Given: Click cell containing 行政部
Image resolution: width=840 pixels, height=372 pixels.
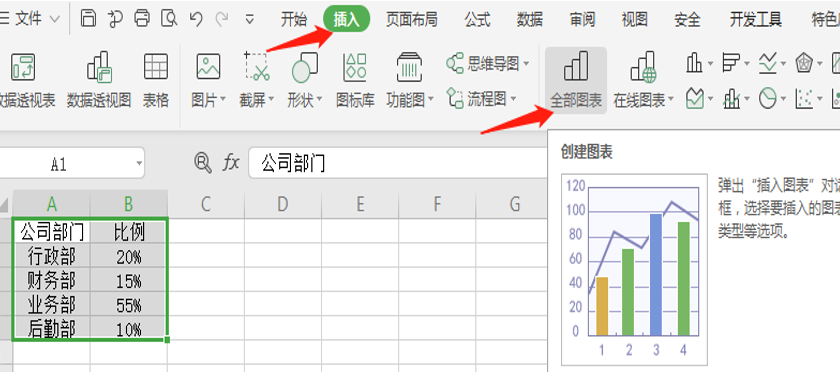Looking at the screenshot, I should (51, 256).
